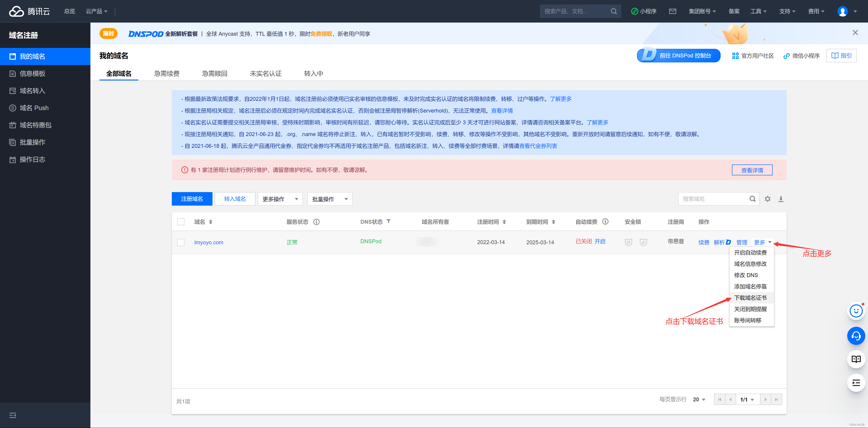Open the lmyoyo.com domain link
868x428 pixels.
209,242
